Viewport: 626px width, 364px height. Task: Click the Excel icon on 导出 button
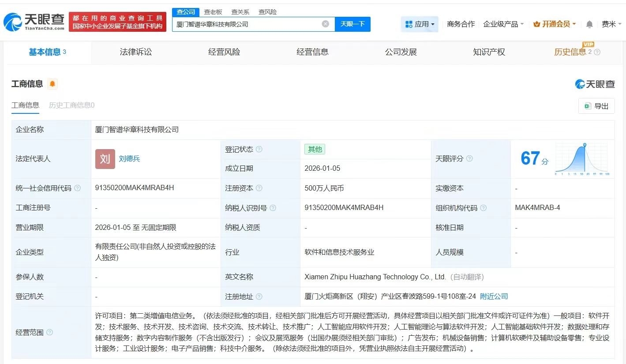tap(587, 106)
